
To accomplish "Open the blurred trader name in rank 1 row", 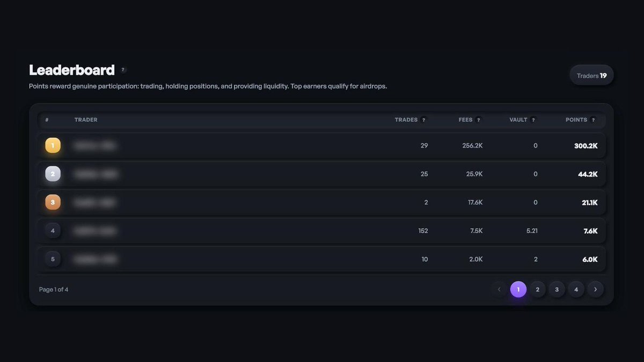I will coord(96,145).
